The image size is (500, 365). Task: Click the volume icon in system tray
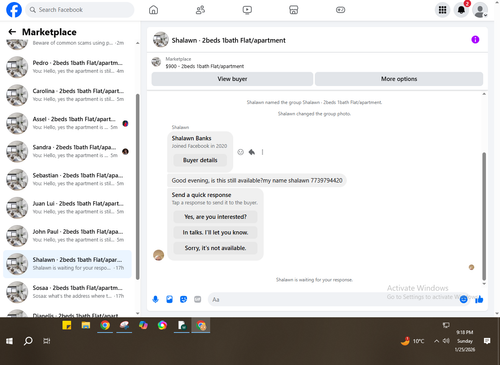(446, 341)
